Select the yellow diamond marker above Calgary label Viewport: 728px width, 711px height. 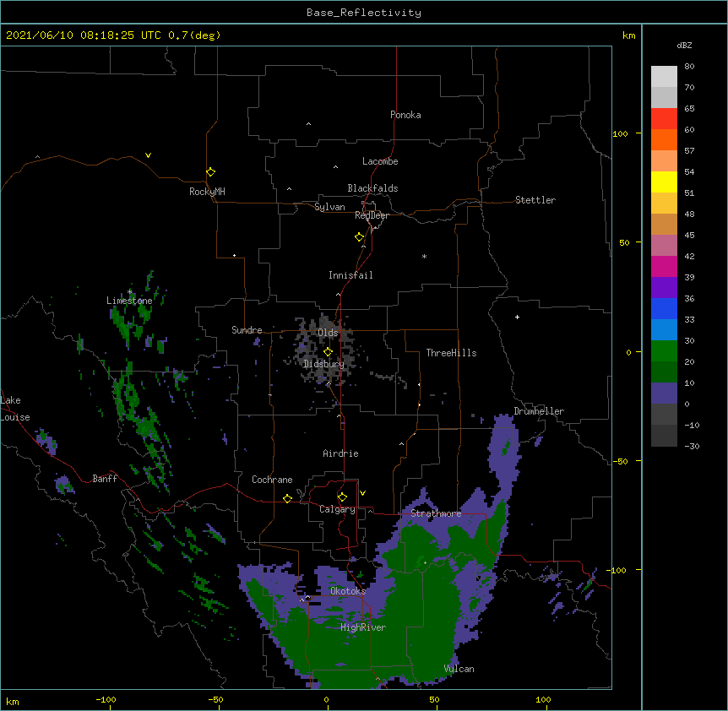(342, 497)
